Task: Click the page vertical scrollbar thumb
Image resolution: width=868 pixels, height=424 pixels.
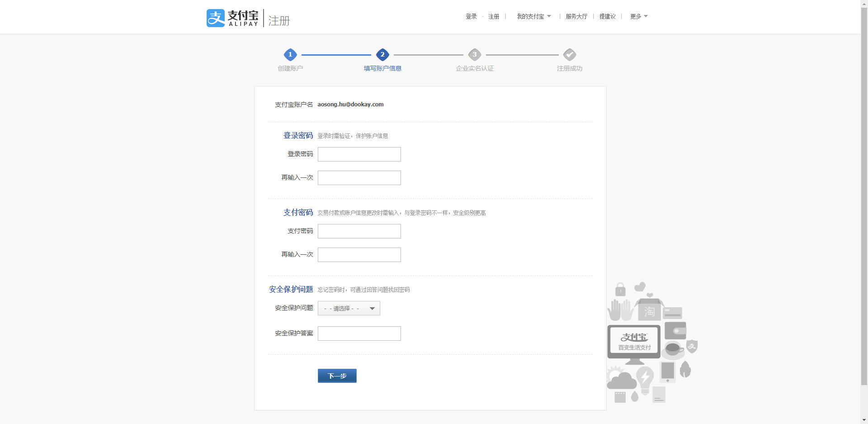Action: tap(864, 196)
